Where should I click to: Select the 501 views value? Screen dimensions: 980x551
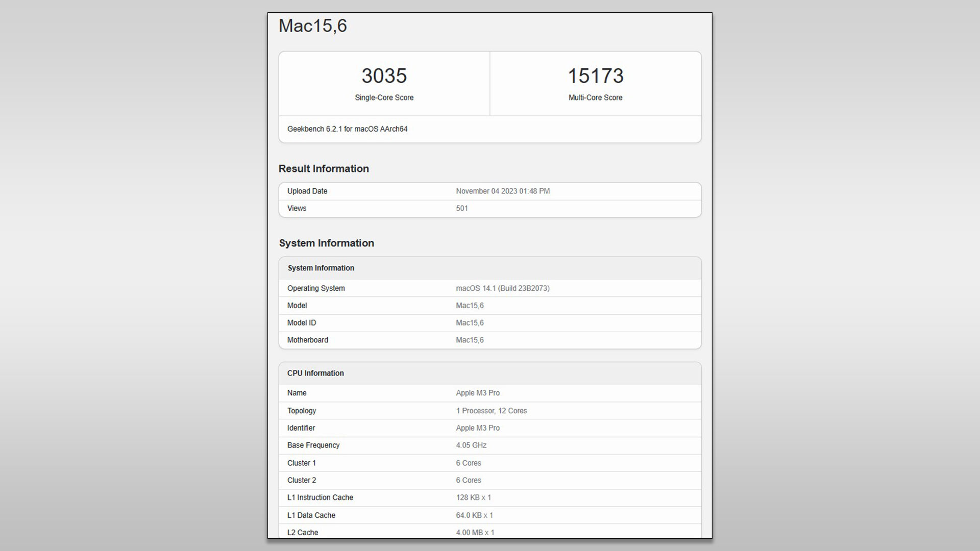coord(462,209)
